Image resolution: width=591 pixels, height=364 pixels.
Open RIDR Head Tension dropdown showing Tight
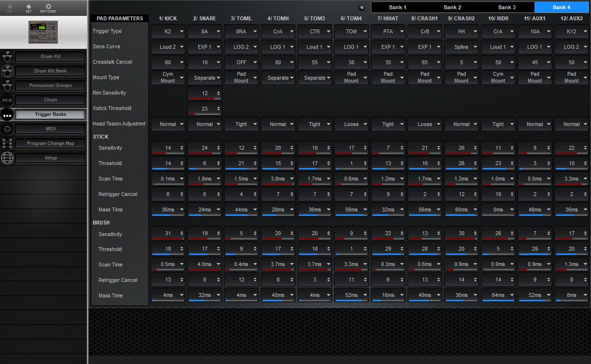498,124
